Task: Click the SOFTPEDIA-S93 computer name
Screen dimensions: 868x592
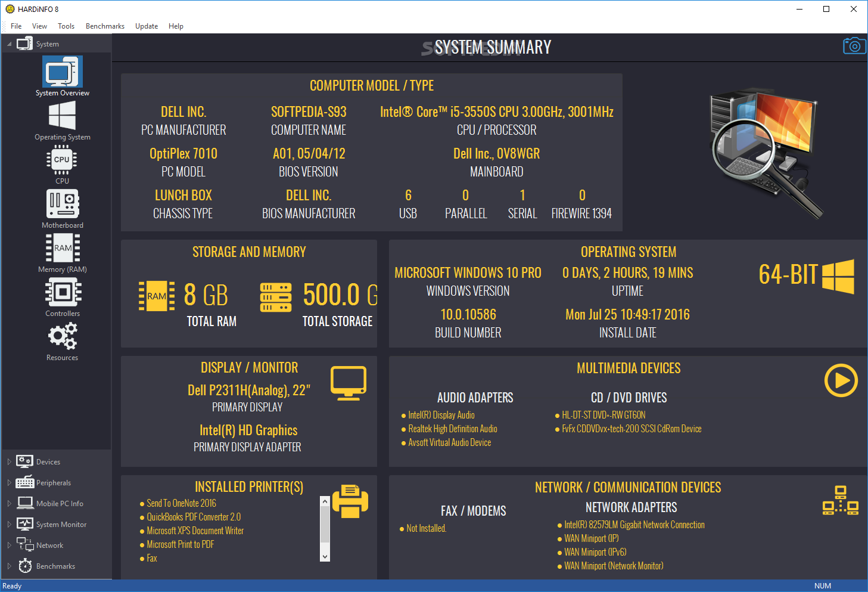Action: tap(309, 111)
